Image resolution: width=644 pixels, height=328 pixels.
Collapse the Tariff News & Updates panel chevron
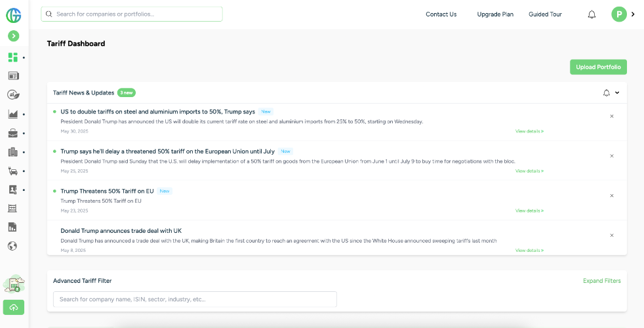pyautogui.click(x=617, y=93)
